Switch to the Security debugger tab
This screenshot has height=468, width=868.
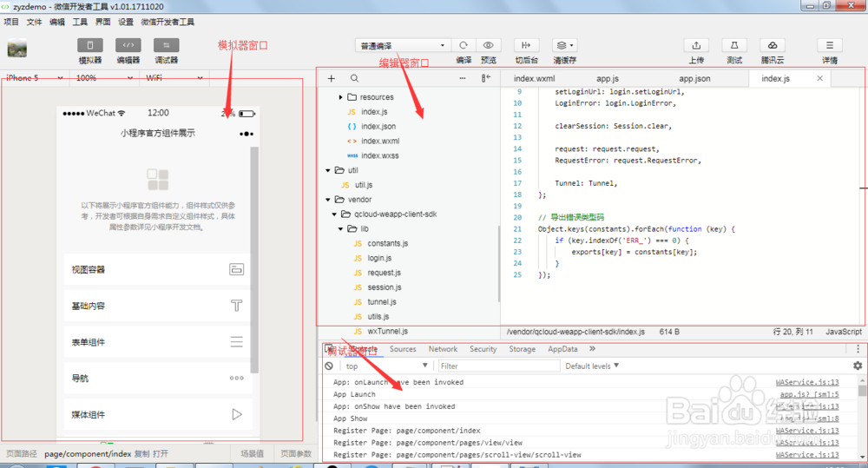pyautogui.click(x=483, y=349)
